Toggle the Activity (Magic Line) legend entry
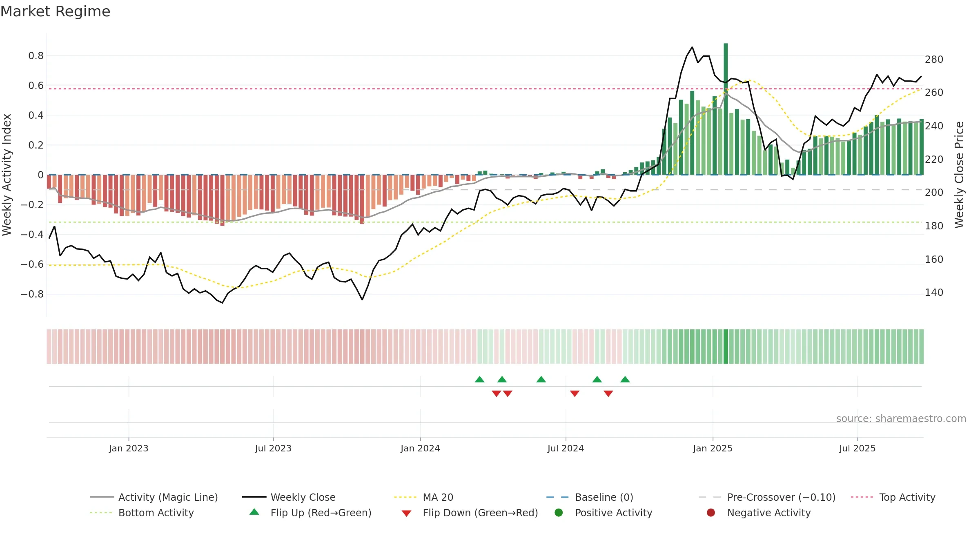The image size is (980, 551). click(154, 497)
